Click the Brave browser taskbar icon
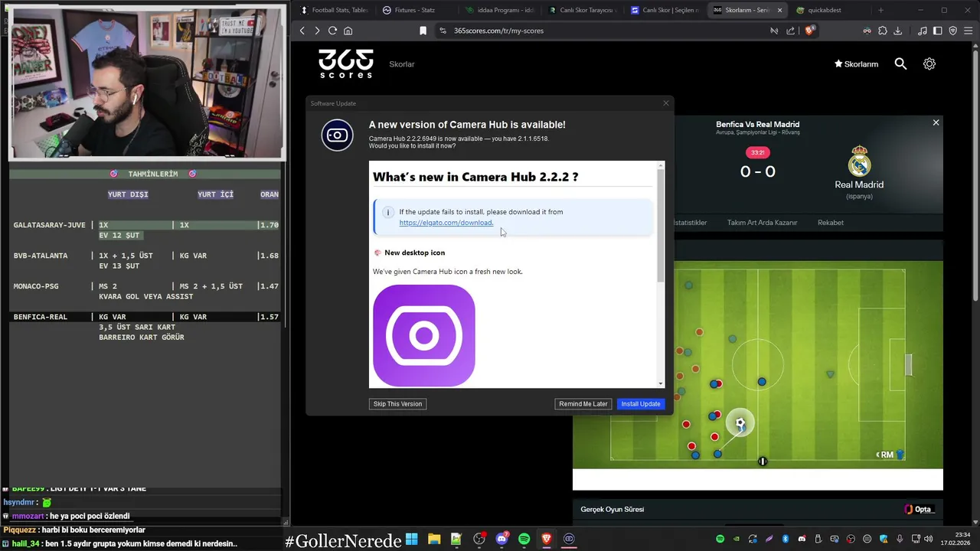980x551 pixels. (547, 539)
